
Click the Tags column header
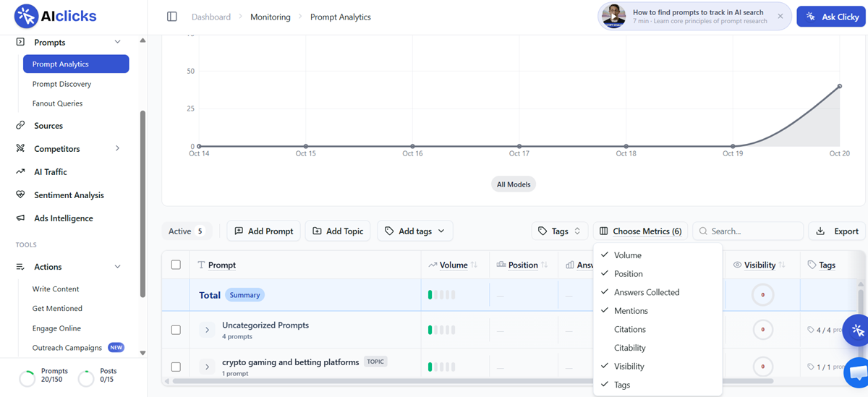(822, 265)
